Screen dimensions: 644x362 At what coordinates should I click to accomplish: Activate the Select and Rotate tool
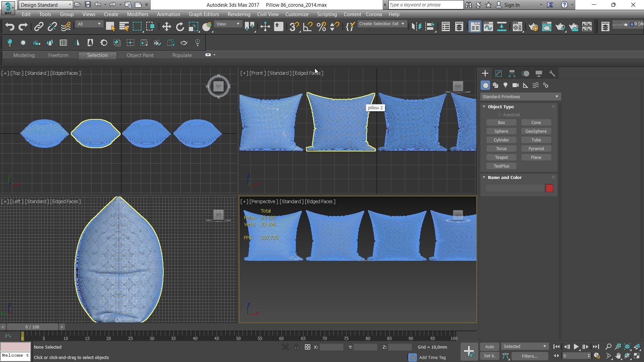pyautogui.click(x=180, y=27)
